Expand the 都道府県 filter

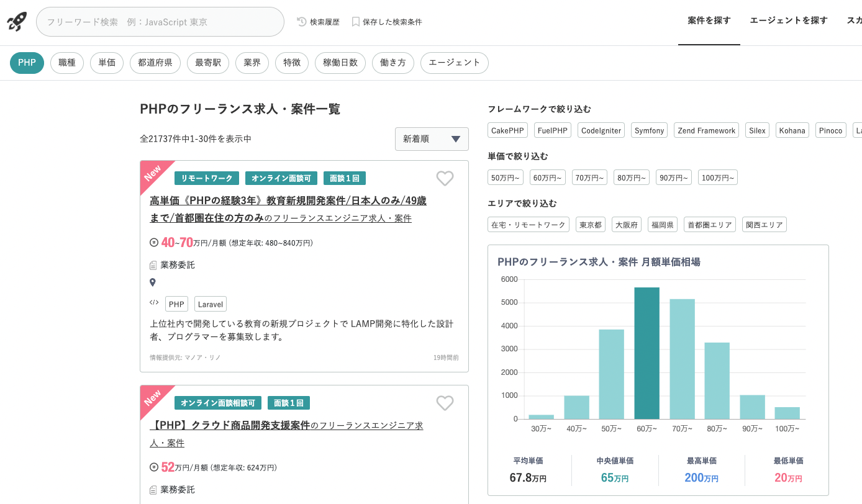point(155,63)
